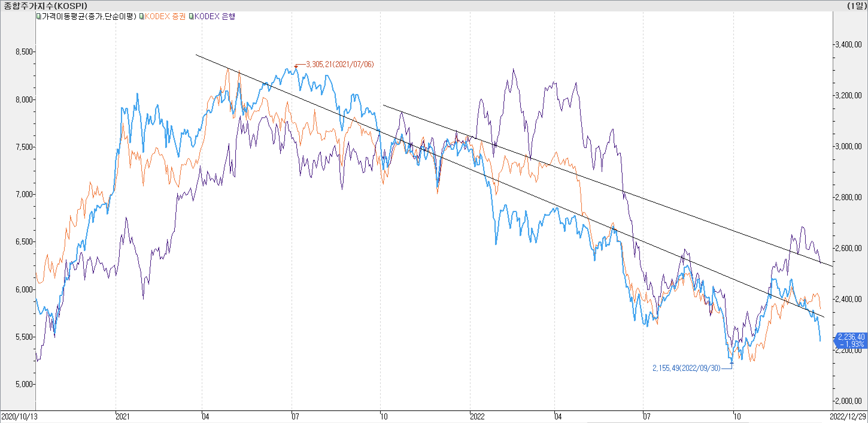Click the blue current price tag 2,236.40
The height and width of the screenshot is (423, 868).
click(x=851, y=340)
